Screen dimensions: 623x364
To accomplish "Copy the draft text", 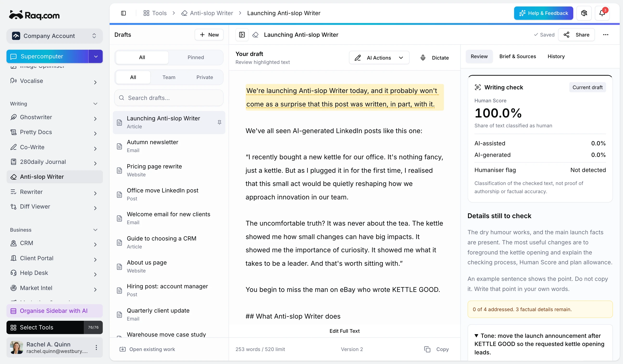I will pos(436,349).
